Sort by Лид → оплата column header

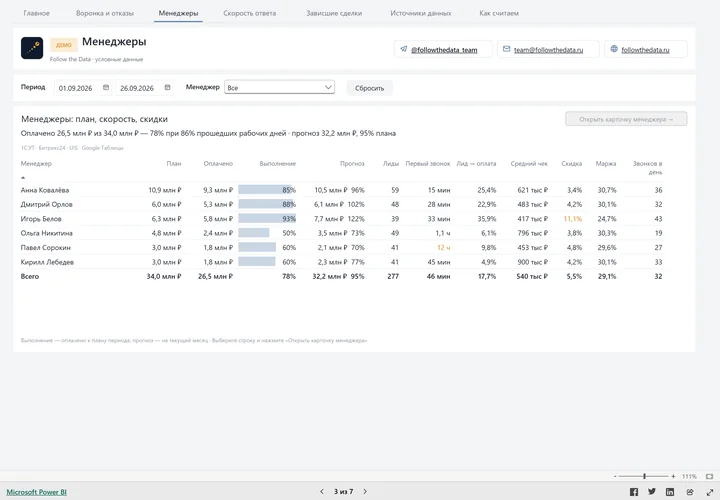(x=476, y=163)
